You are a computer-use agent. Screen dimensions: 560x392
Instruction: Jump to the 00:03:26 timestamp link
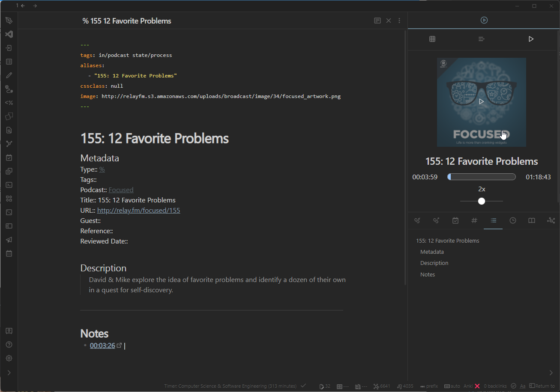coord(102,346)
